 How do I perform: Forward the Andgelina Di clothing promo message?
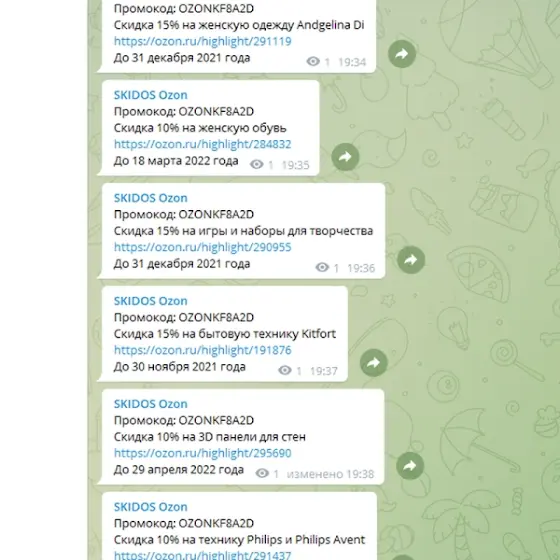pos(402,54)
